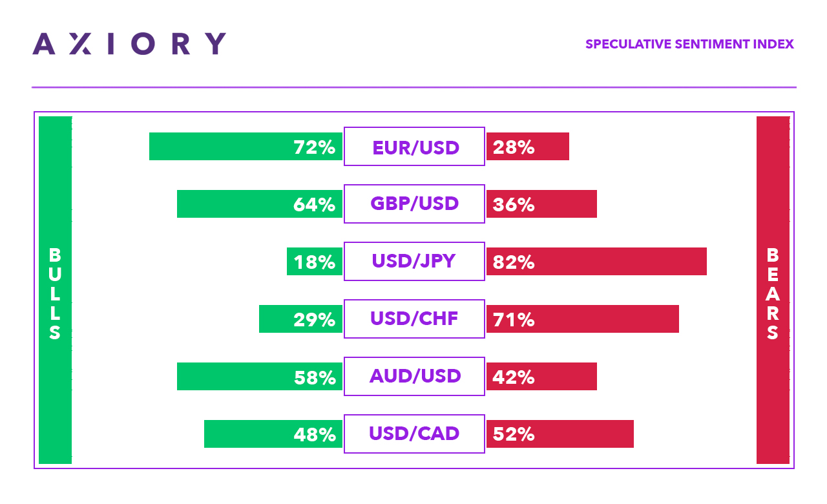Select the 64% green GBP/USD bar
Image resolution: width=827 pixels, height=504 pixels.
259,204
